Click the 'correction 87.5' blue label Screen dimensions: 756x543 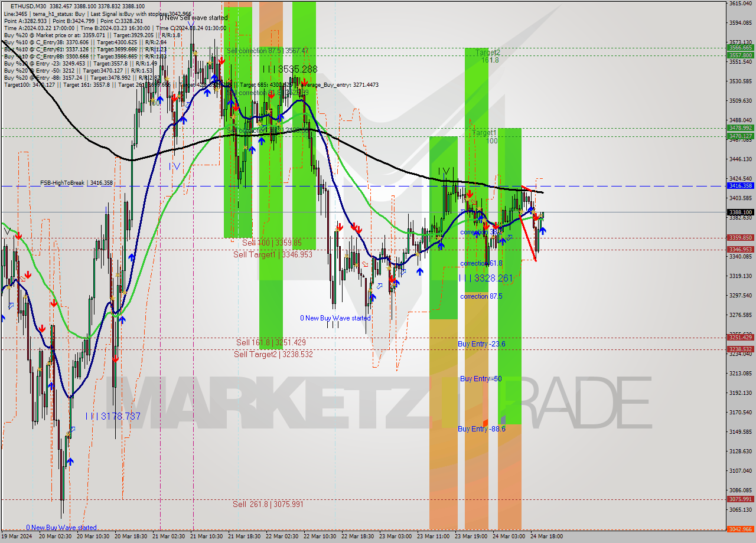pyautogui.click(x=481, y=296)
